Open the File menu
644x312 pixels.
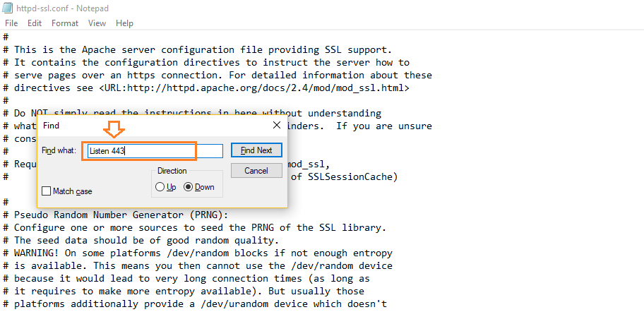click(11, 23)
